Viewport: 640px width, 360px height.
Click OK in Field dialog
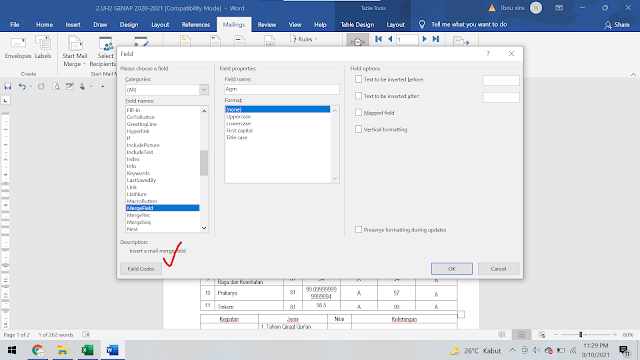[452, 269]
